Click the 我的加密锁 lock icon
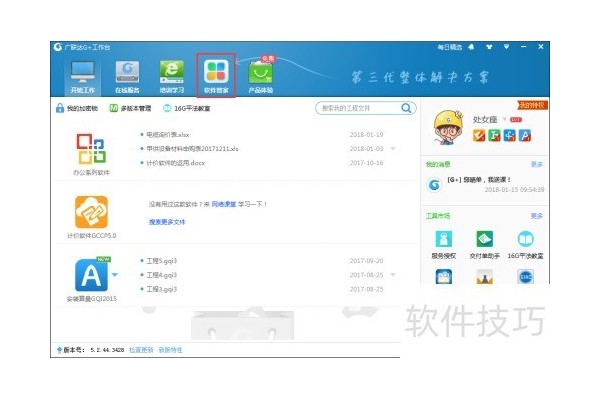Screen dimensions: 600x400 tap(60, 108)
